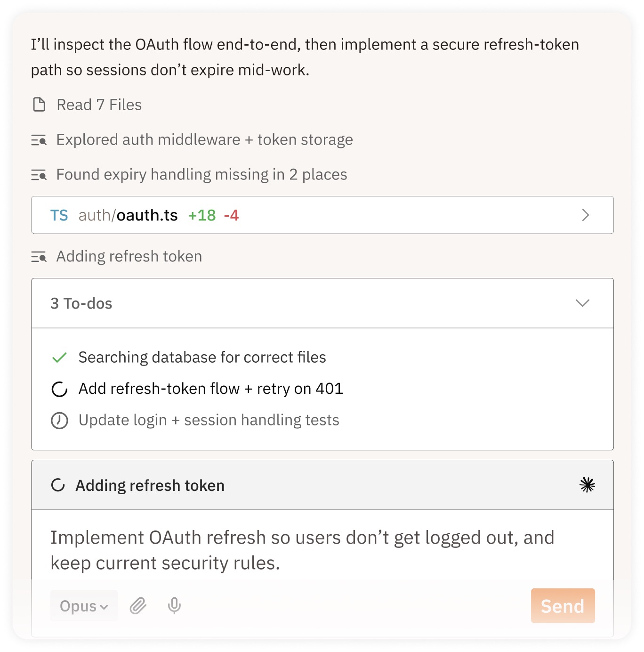Click the search icon next to 'Adding refresh token' step
This screenshot has height=652, width=644.
pyautogui.click(x=40, y=256)
